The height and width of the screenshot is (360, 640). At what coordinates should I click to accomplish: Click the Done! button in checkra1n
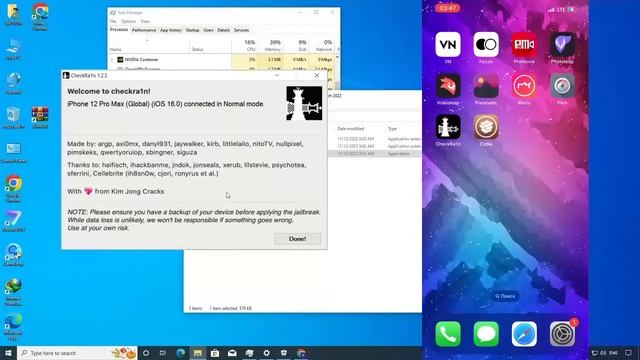[x=298, y=239]
